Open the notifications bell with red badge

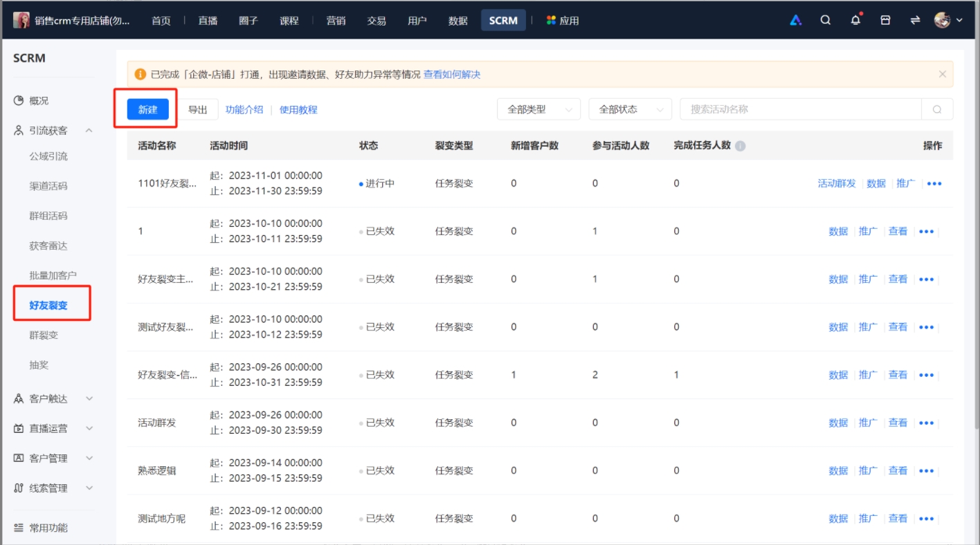point(855,20)
